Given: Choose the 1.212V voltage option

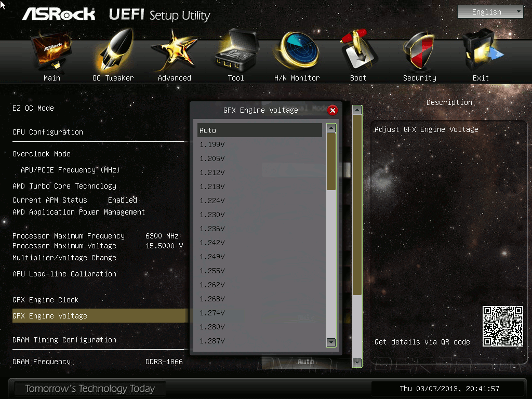Looking at the screenshot, I should click(x=260, y=172).
